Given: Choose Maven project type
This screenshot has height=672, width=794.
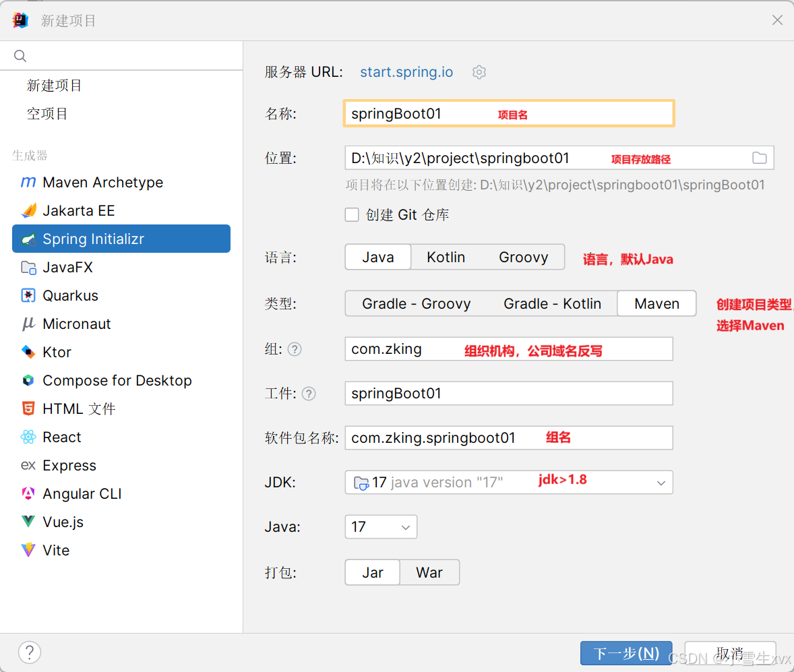Looking at the screenshot, I should (656, 303).
